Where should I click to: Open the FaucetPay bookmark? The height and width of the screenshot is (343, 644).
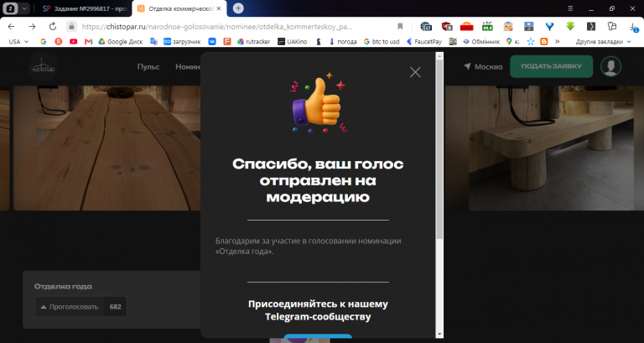point(423,41)
